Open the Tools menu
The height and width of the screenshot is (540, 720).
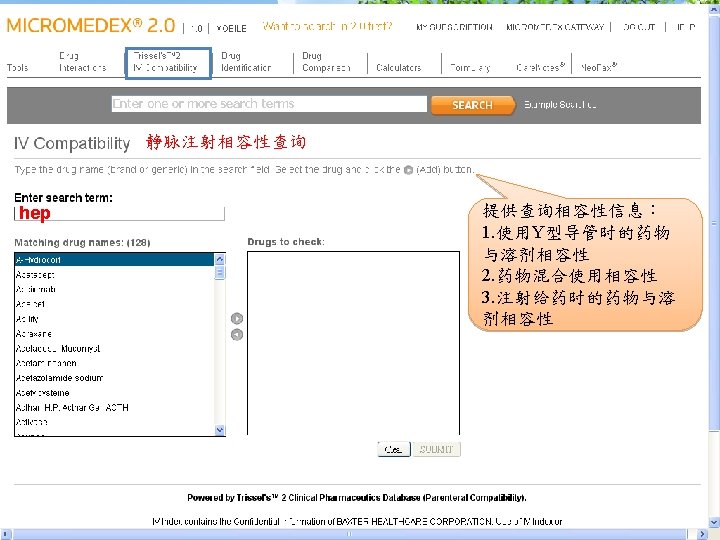coord(17,68)
